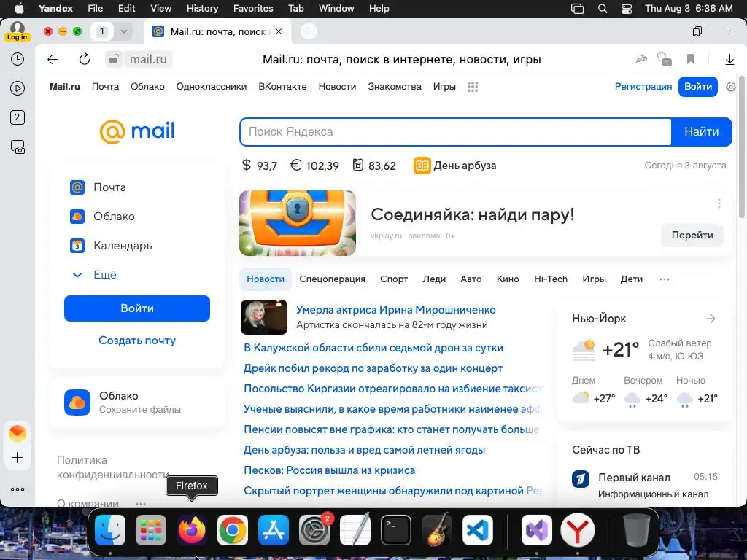Open the Favorites menu in menu bar
Viewport: 747px width, 560px height.
pyautogui.click(x=253, y=8)
